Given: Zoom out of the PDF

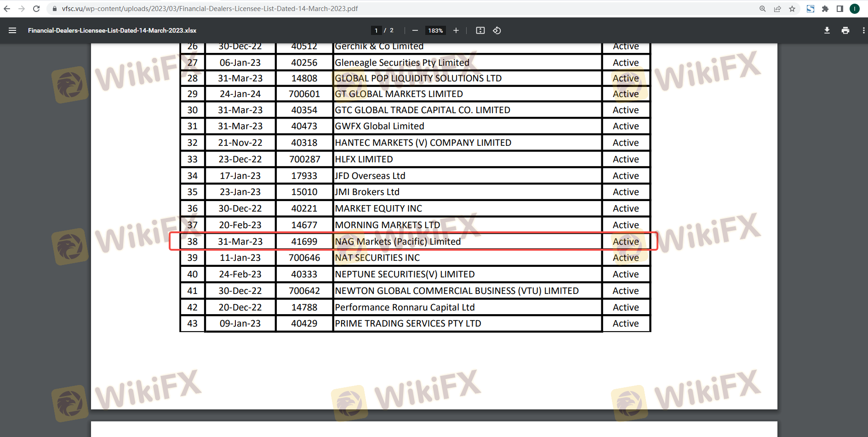Looking at the screenshot, I should tap(415, 30).
